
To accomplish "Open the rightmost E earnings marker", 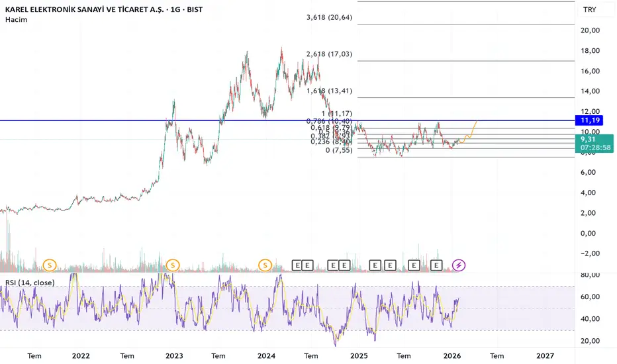I will click(x=436, y=265).
